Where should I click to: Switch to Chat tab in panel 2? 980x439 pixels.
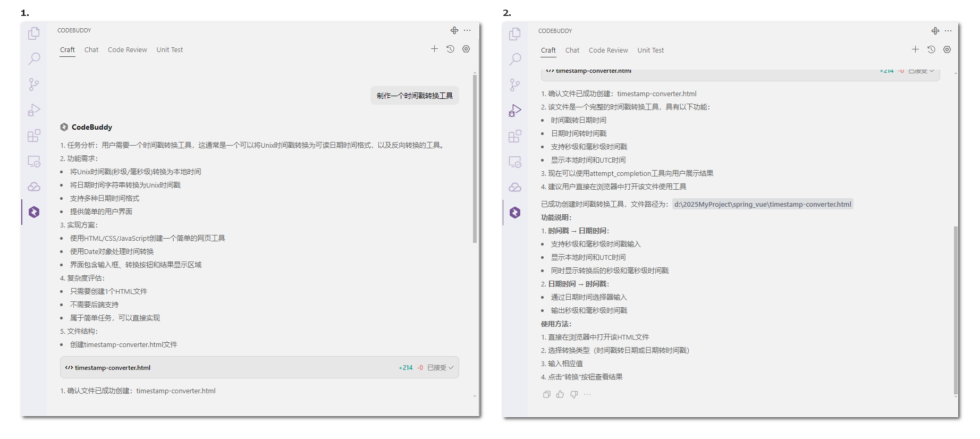[x=572, y=50]
